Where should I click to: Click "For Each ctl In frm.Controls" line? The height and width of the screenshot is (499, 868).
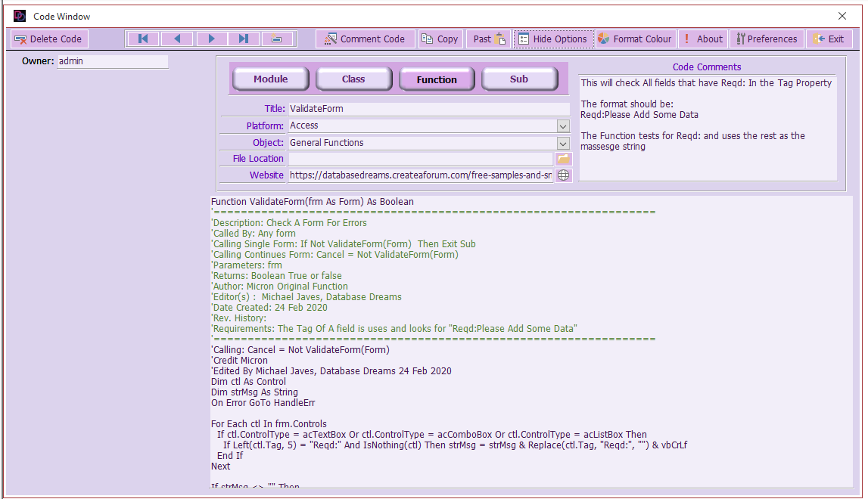[x=269, y=423]
